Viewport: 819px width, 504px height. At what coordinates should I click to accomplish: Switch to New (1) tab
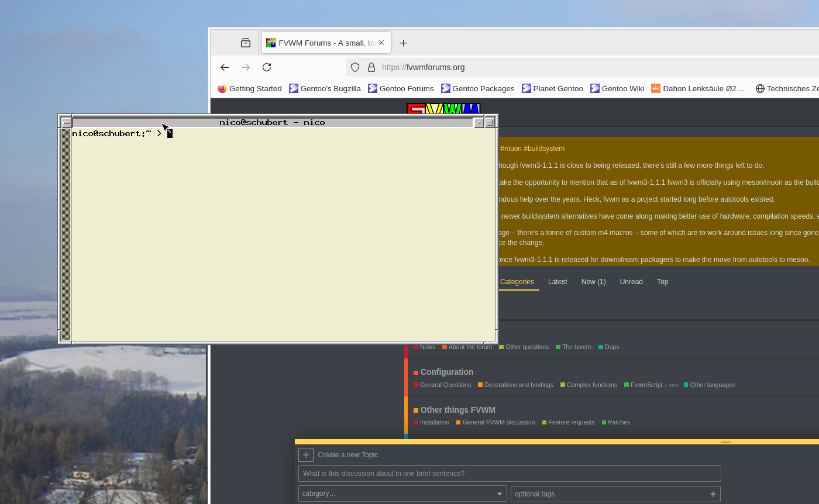pos(593,282)
